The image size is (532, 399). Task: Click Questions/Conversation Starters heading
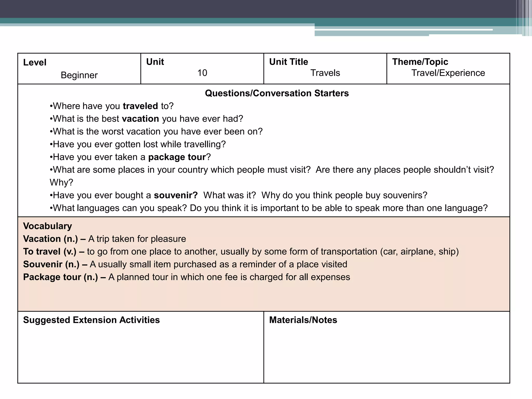click(277, 93)
